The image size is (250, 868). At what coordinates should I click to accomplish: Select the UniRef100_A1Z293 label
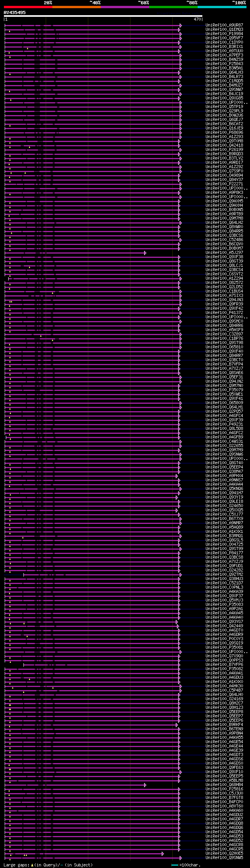point(224,137)
